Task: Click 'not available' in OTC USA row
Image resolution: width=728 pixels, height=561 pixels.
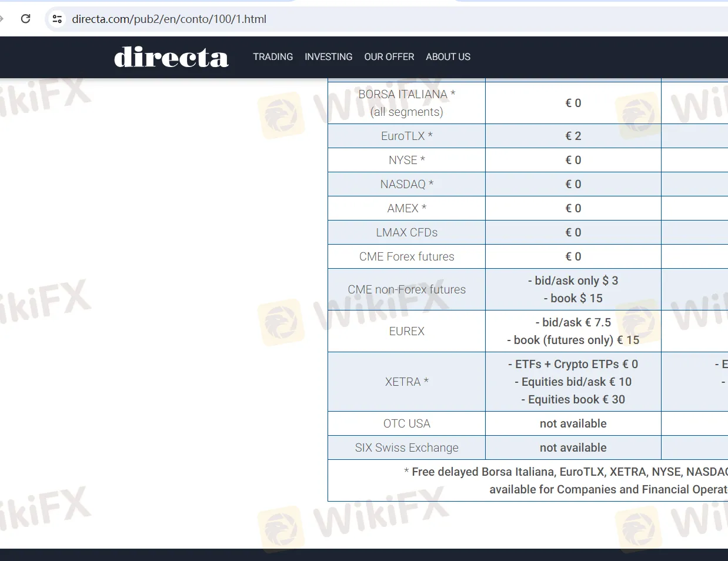Action: tap(573, 423)
